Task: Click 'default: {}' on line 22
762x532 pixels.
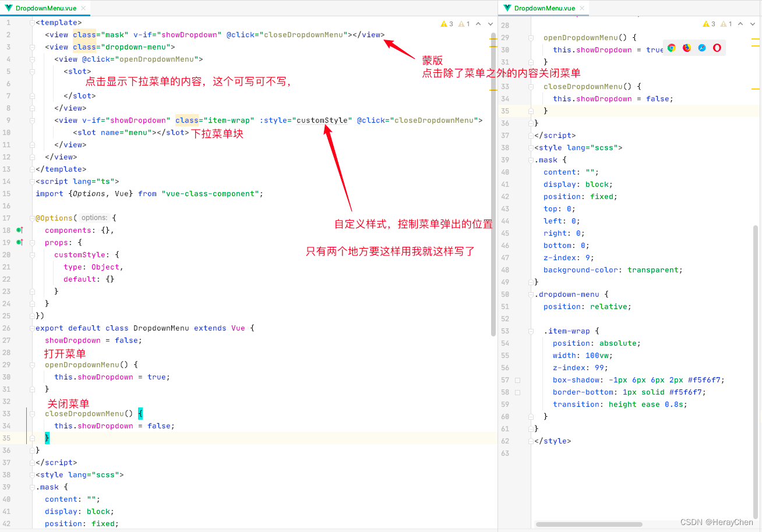Action: [x=89, y=279]
